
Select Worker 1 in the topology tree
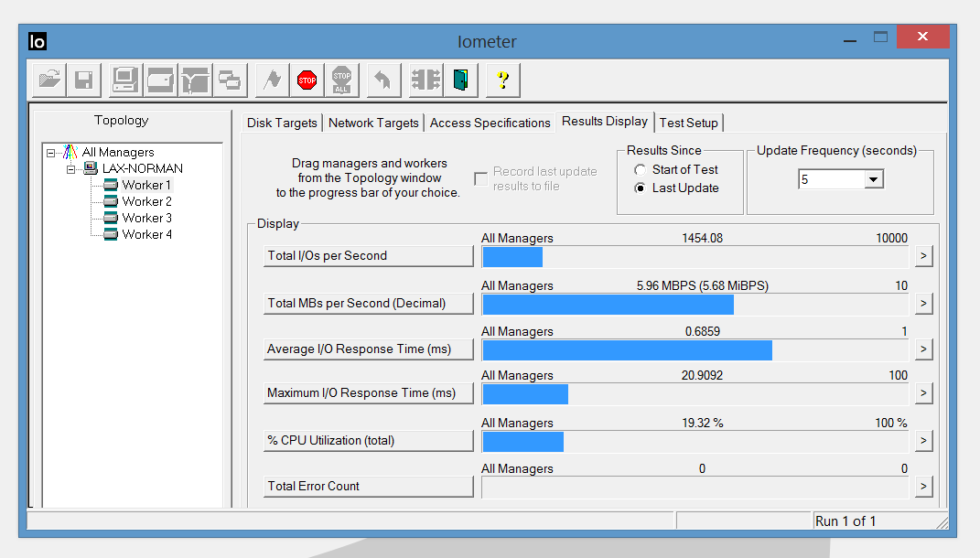click(146, 185)
